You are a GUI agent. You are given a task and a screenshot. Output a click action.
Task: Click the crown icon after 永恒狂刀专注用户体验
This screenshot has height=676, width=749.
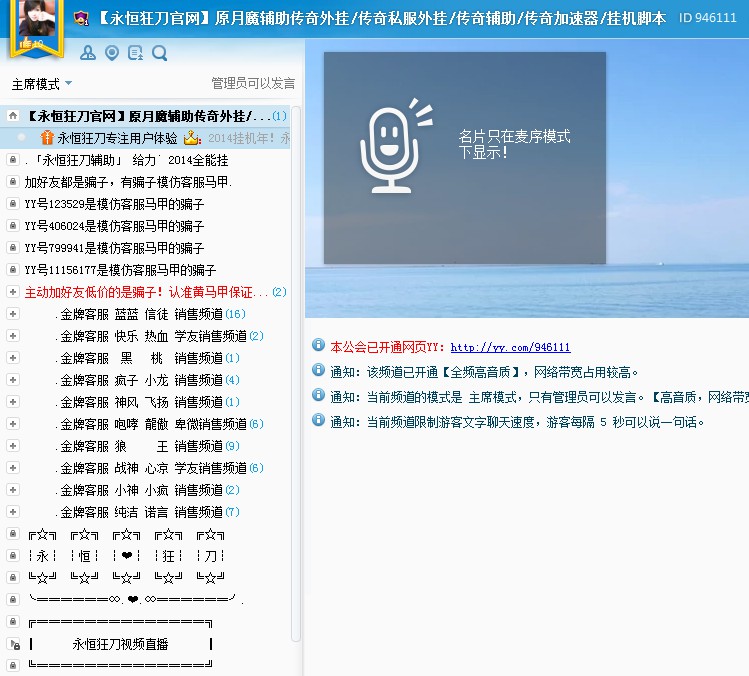coord(192,138)
